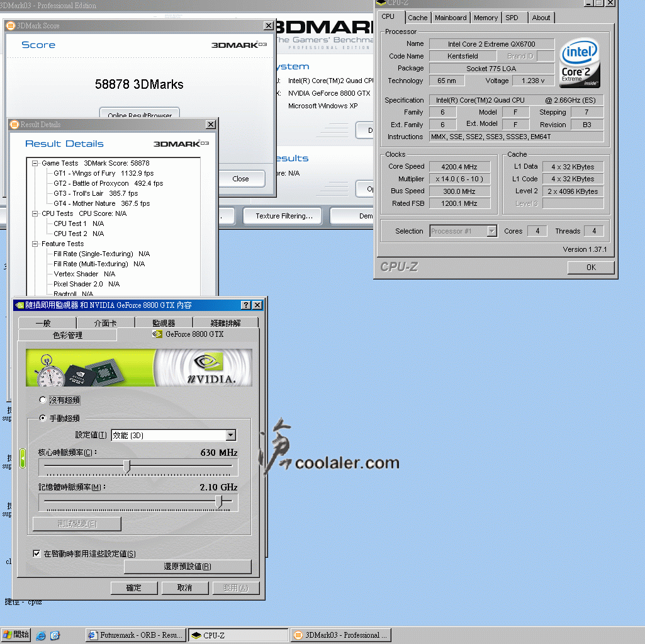Click the 58878 3DMarks score text

(139, 84)
